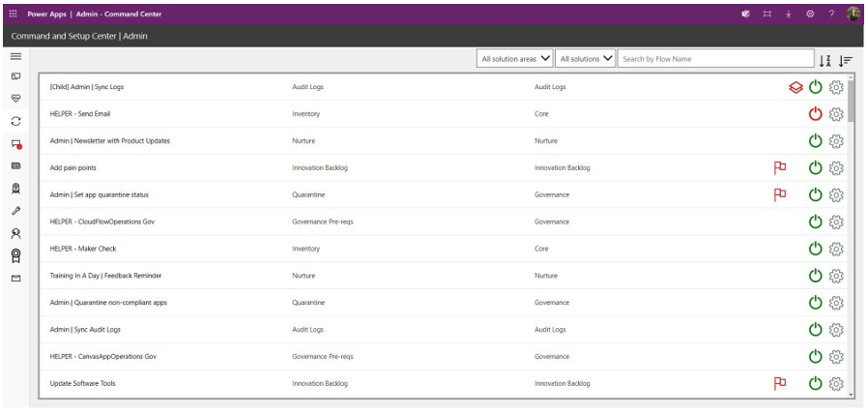
Task: Click the envelope icon in left sidebar
Action: pos(15,279)
